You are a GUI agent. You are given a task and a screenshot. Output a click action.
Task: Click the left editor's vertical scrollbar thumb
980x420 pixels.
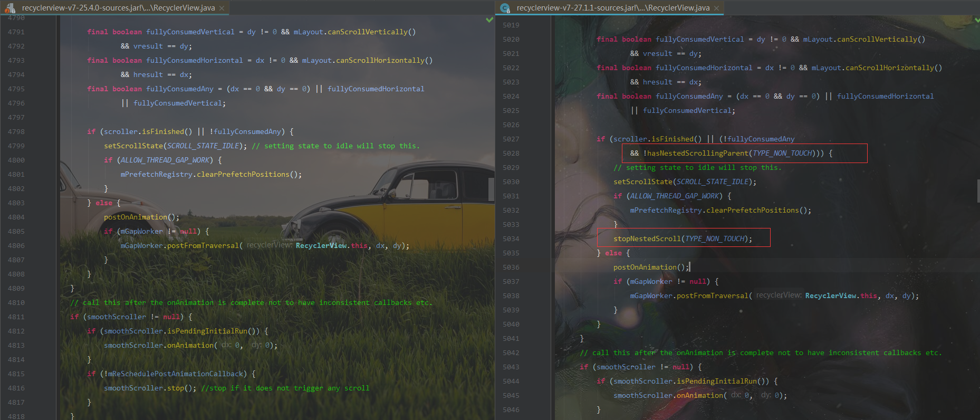click(x=491, y=189)
